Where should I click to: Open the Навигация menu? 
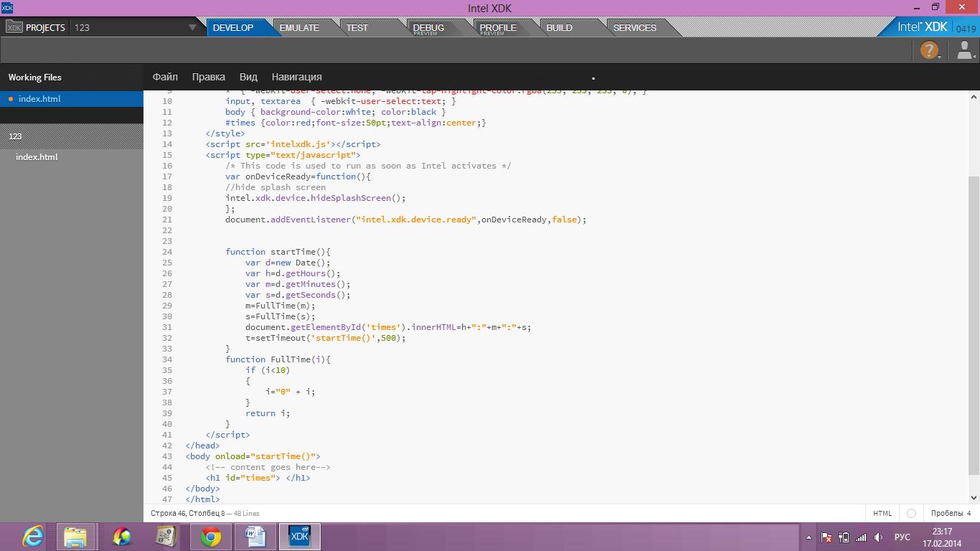tap(296, 77)
